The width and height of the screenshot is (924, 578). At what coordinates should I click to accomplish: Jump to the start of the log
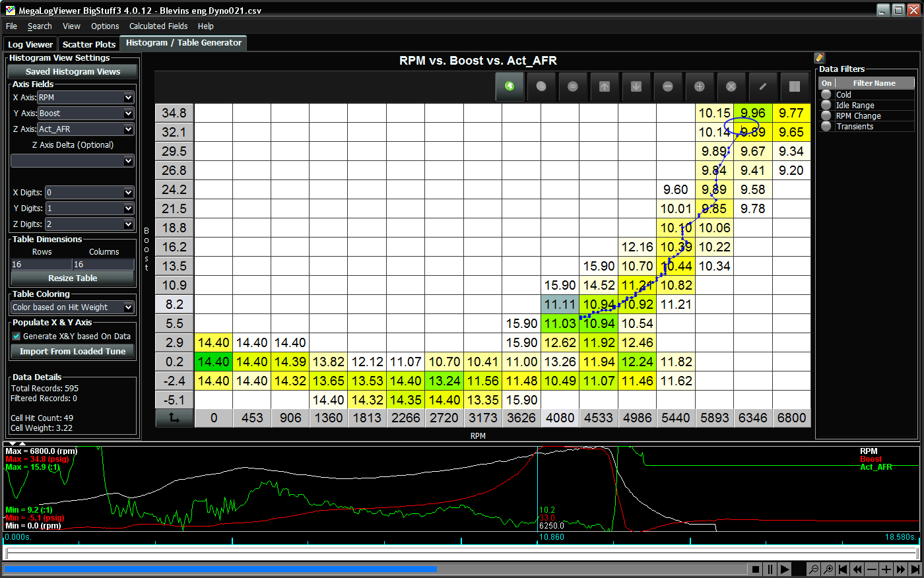point(843,569)
